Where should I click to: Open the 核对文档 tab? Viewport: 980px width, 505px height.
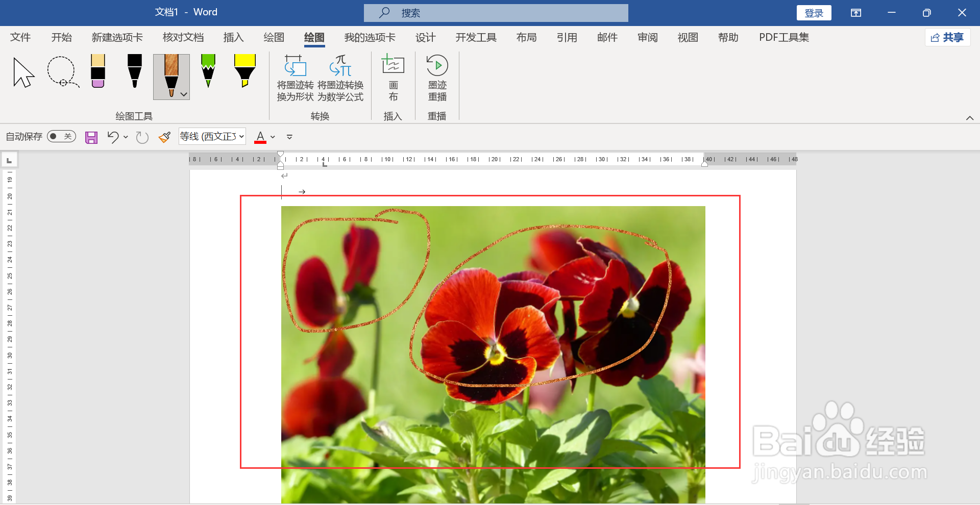click(183, 37)
